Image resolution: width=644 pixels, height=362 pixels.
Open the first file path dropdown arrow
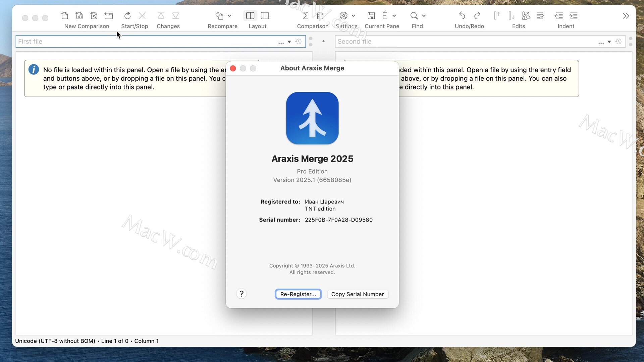pyautogui.click(x=289, y=42)
